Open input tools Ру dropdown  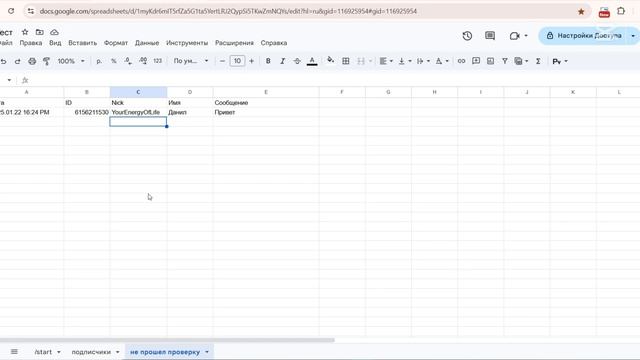click(x=560, y=61)
